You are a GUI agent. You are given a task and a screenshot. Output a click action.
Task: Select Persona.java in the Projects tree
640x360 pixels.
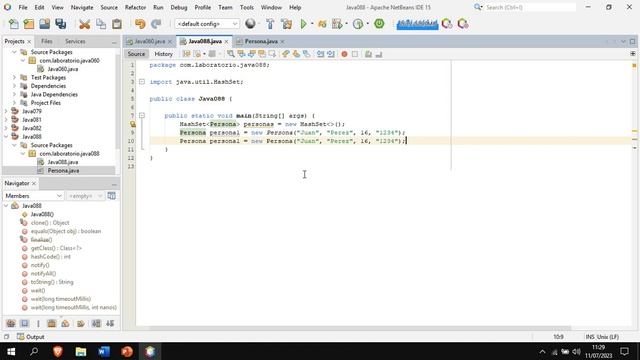tap(63, 171)
